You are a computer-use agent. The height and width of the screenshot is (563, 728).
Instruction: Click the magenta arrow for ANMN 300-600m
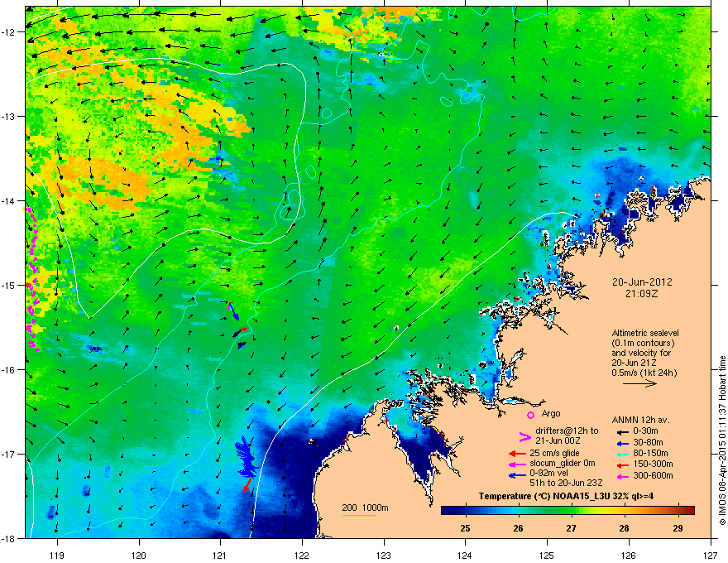click(x=621, y=476)
